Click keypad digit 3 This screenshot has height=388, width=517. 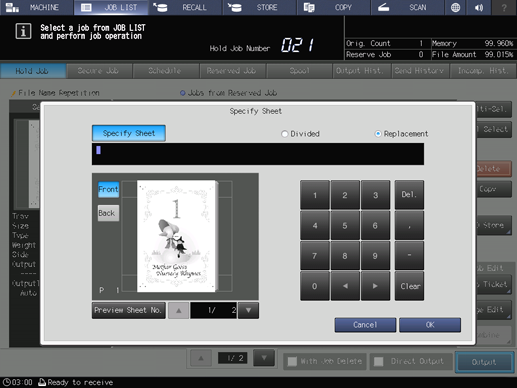pos(375,195)
